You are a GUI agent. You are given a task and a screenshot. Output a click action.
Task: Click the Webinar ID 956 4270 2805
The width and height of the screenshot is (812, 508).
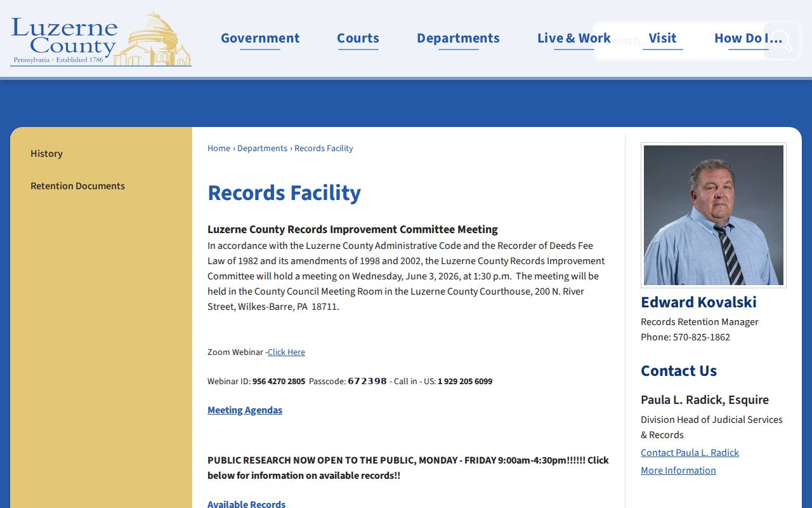click(x=278, y=382)
